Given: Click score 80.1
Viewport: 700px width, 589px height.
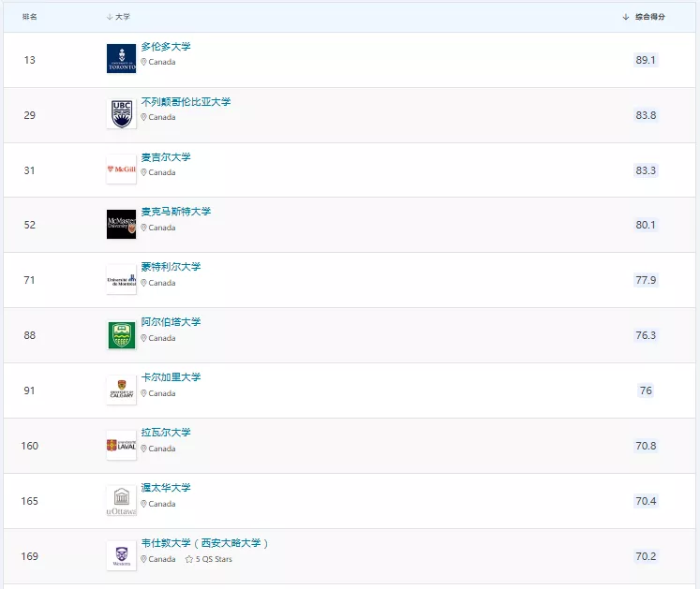Looking at the screenshot, I should [646, 225].
